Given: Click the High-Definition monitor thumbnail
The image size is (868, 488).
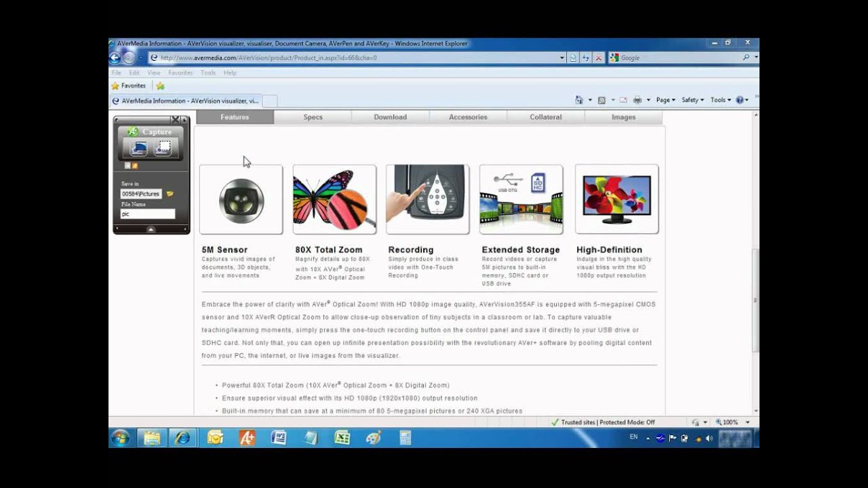Looking at the screenshot, I should click(x=616, y=199).
